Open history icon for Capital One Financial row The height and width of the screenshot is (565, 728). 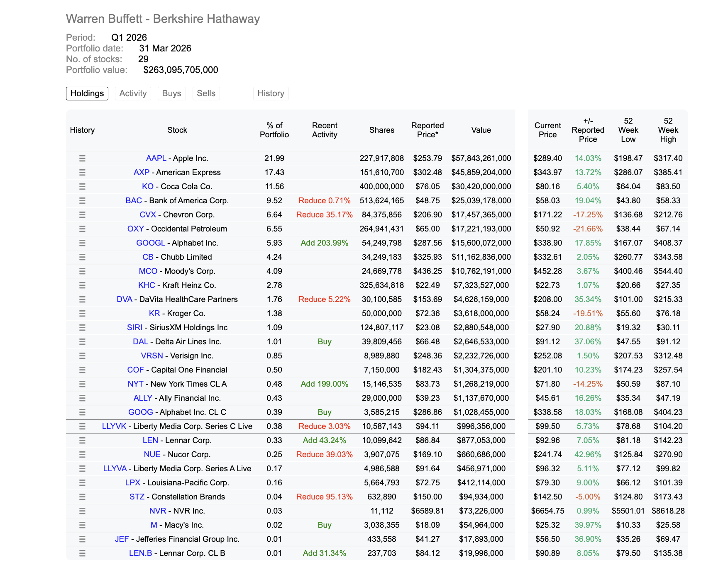(x=82, y=370)
